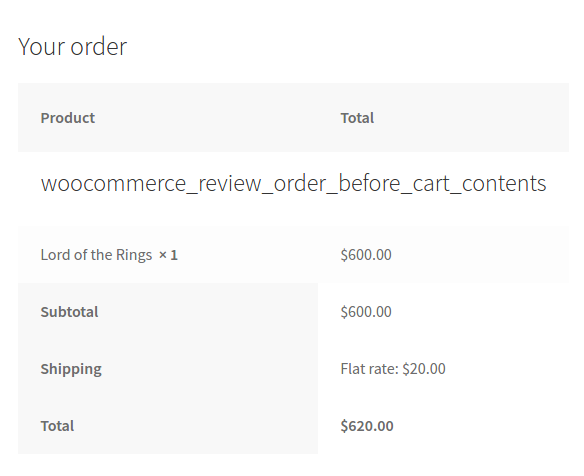Screen dimensions: 584x476
Task: Click the word 'order' in the heading
Action: pyautogui.click(x=99, y=48)
